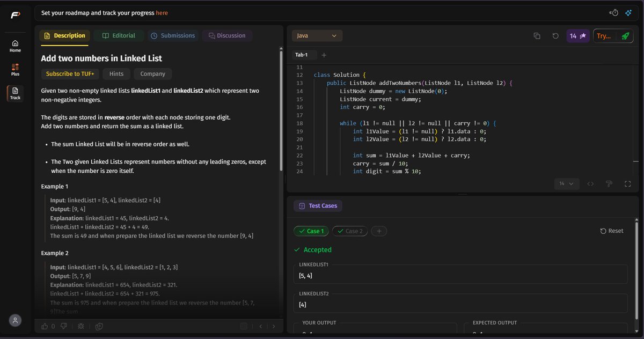This screenshot has width=644, height=339.
Task: Click the 'EXPECTED OUTPUT' label
Action: [495, 323]
